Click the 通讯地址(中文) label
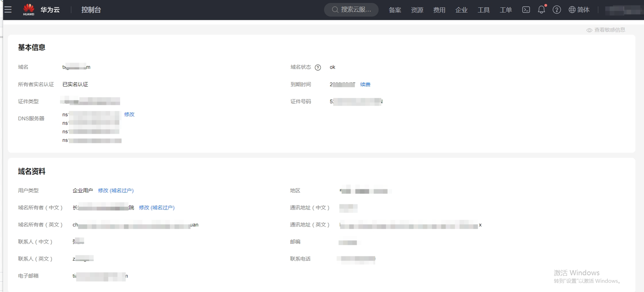644x292 pixels. coord(310,208)
